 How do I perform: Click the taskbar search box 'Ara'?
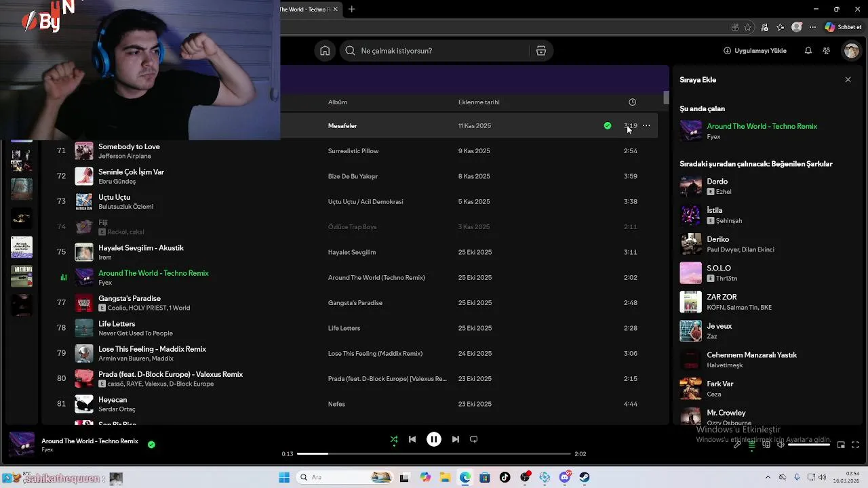[345, 477]
